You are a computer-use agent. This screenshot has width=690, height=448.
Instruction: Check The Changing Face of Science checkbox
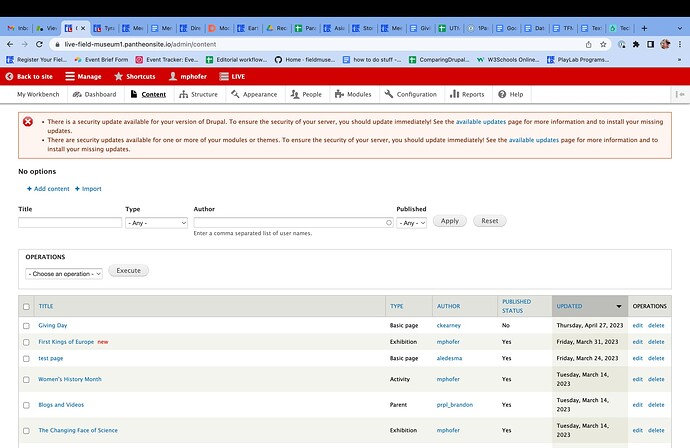(x=26, y=431)
